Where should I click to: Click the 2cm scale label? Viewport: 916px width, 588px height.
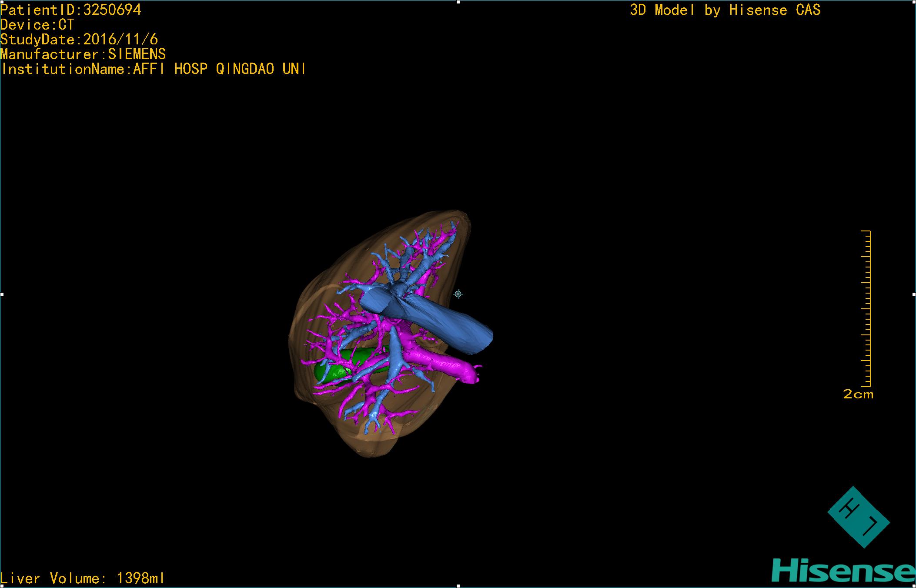pos(858,394)
